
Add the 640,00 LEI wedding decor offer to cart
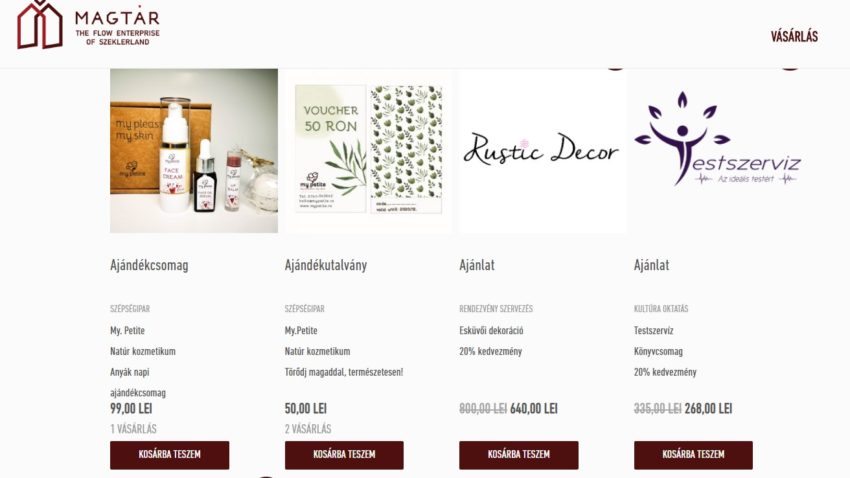click(x=519, y=455)
